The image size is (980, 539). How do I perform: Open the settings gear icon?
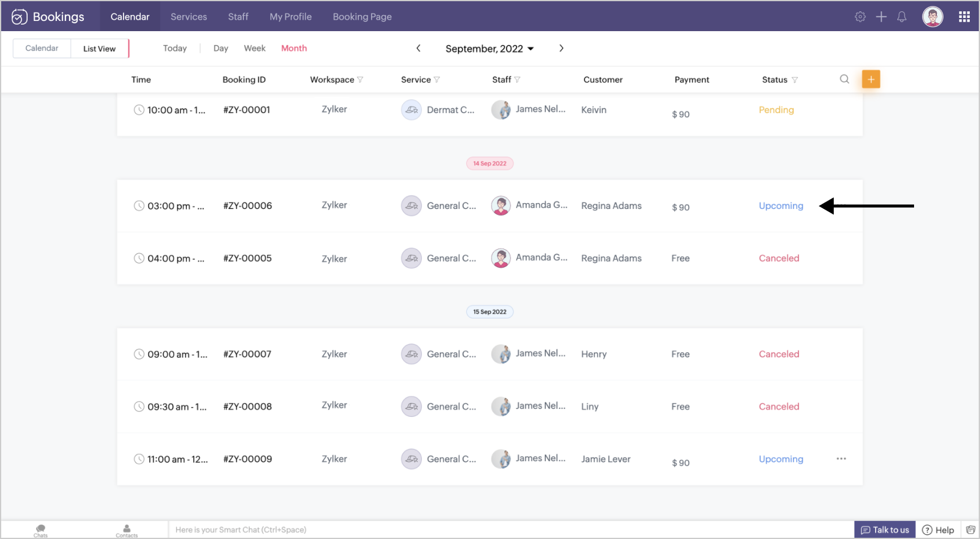coord(860,17)
